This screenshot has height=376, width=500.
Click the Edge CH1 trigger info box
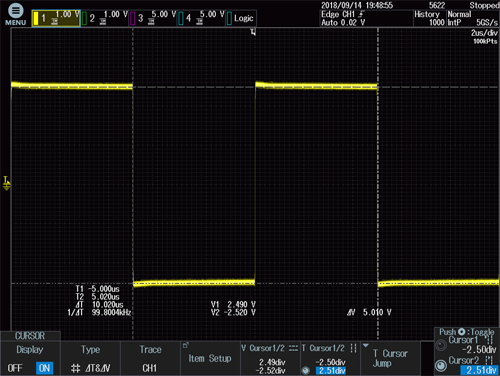366,18
